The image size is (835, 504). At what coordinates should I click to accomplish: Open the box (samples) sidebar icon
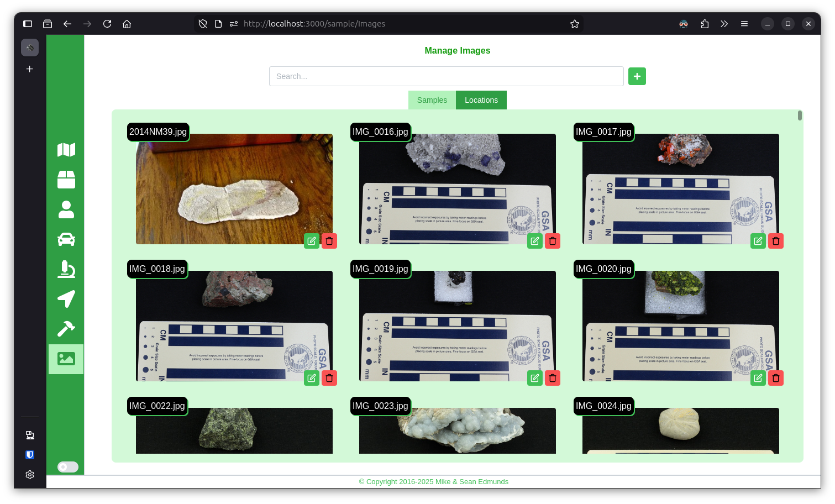66,180
